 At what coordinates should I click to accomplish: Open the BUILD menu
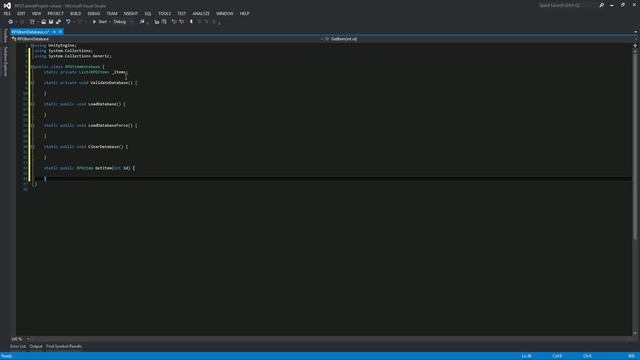[76, 13]
